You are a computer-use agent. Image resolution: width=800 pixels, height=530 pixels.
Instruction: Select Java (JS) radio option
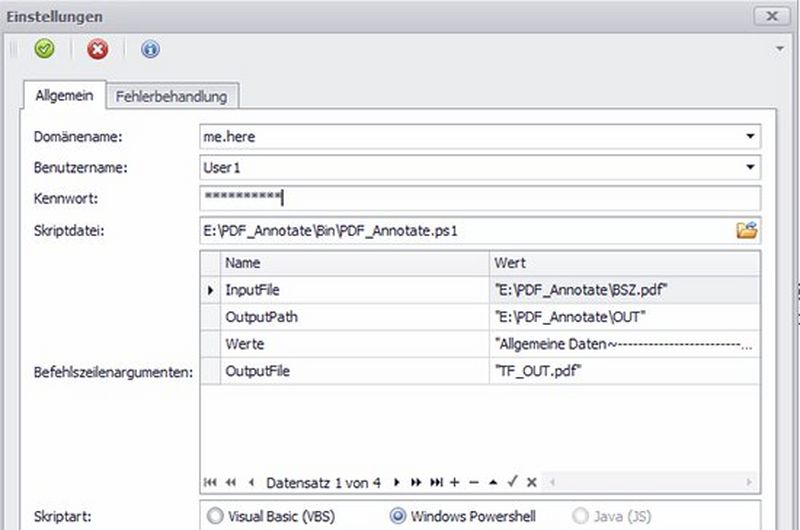[x=581, y=516]
